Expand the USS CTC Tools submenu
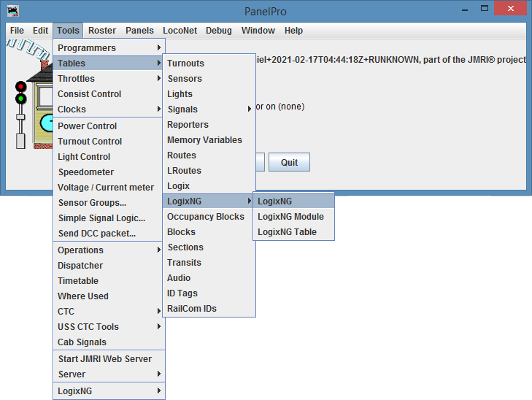Screen dimensions: 532x400 [x=109, y=327]
